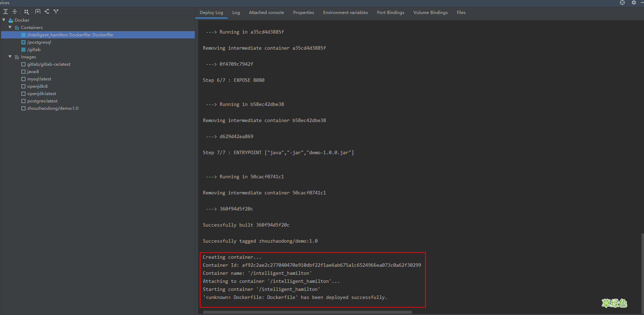Select the zhouzhaodong/demo:1.0 image

[52, 108]
